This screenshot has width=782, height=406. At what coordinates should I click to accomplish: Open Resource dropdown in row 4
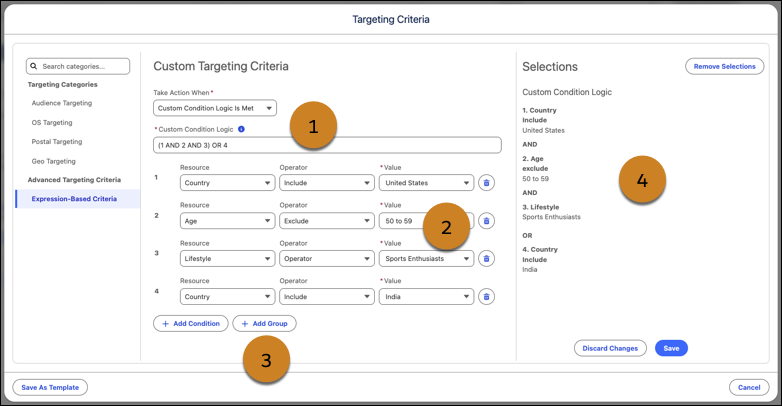click(x=227, y=297)
